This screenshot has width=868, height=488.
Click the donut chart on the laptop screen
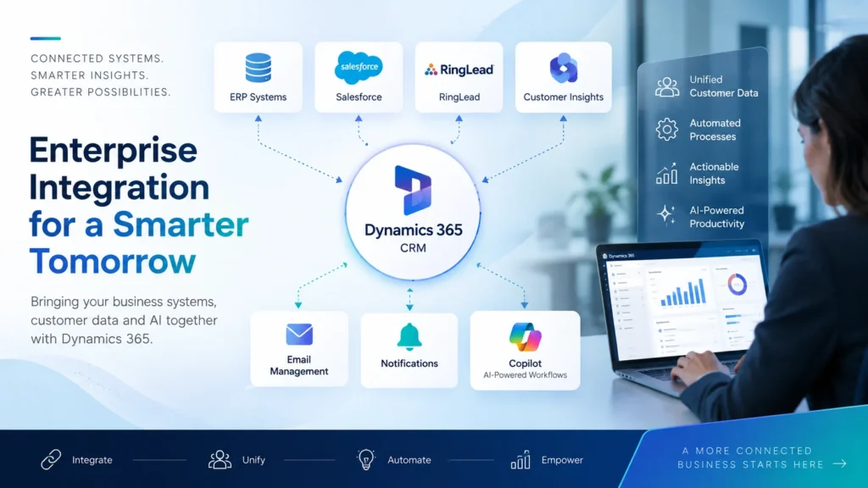pyautogui.click(x=737, y=285)
